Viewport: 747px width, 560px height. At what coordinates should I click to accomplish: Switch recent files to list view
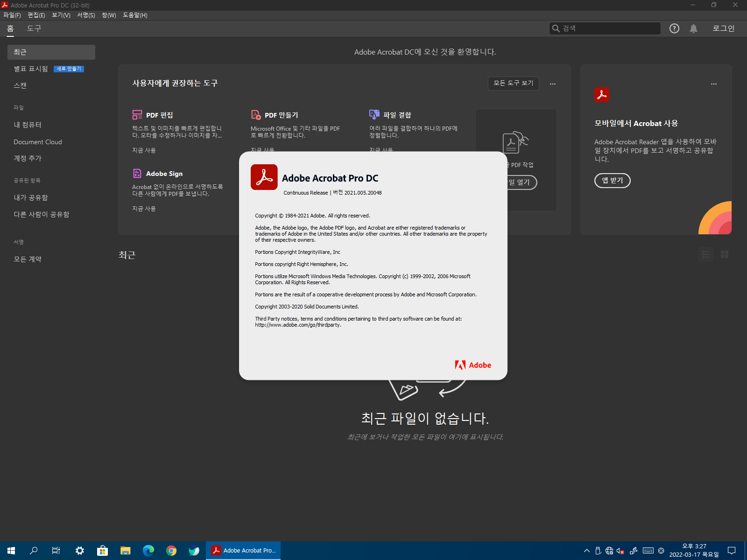(706, 254)
